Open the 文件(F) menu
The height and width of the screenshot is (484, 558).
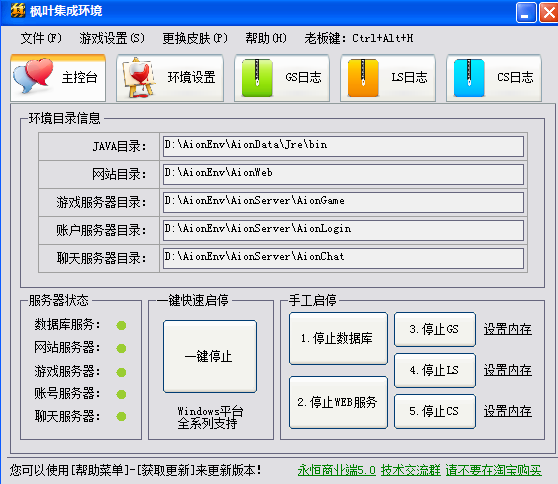point(41,38)
